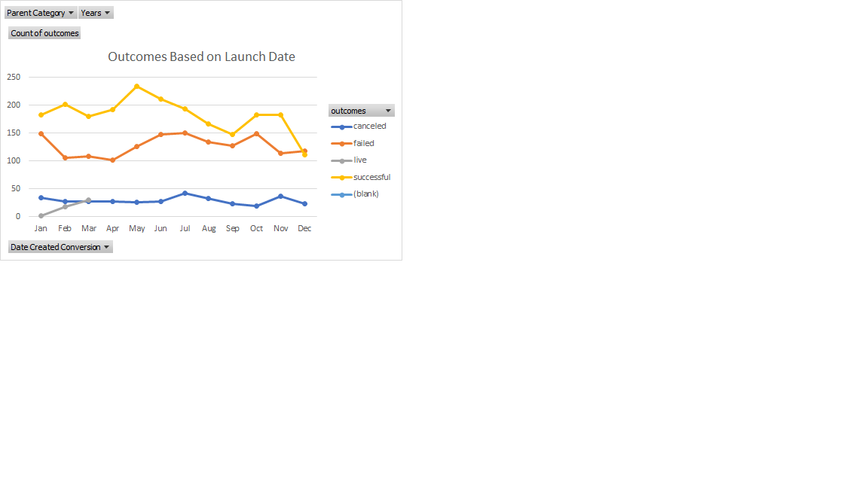Open the Years filter dropdown

click(106, 12)
